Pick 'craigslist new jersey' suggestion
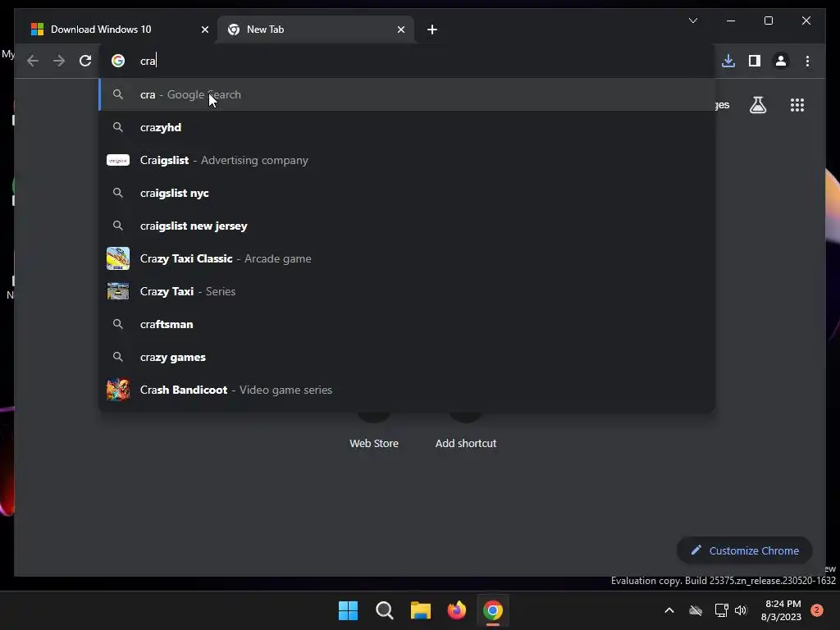840x630 pixels. [x=407, y=226]
